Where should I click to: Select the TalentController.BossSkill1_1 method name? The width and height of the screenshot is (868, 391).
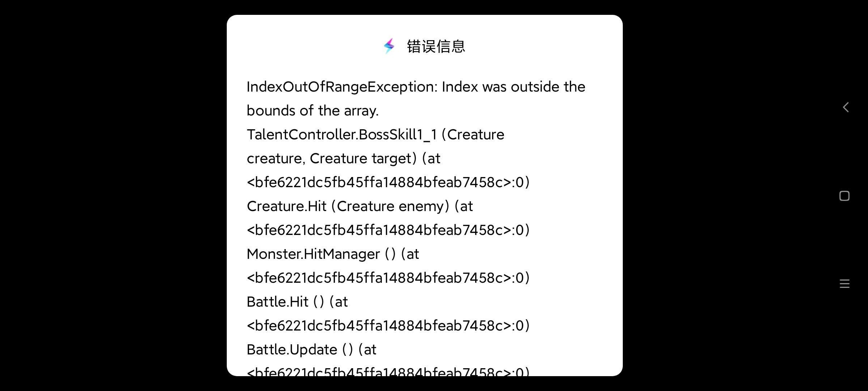click(x=342, y=135)
